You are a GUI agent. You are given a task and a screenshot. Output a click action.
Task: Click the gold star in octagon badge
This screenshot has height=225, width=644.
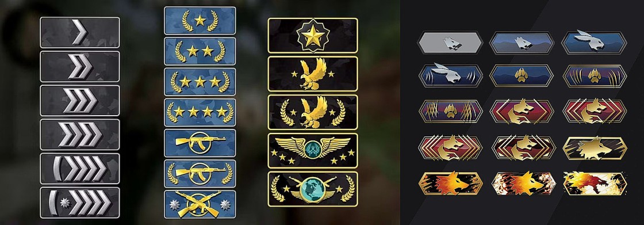pos(313,35)
